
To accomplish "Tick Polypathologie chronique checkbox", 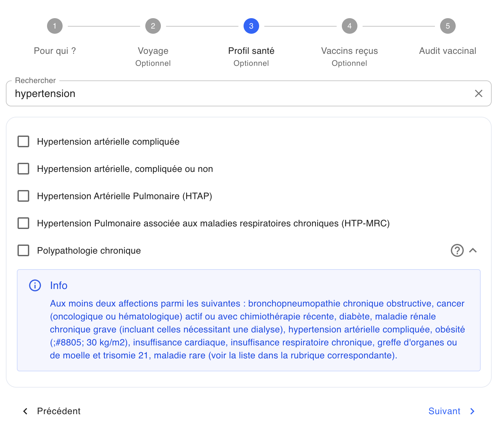I will pos(23,250).
